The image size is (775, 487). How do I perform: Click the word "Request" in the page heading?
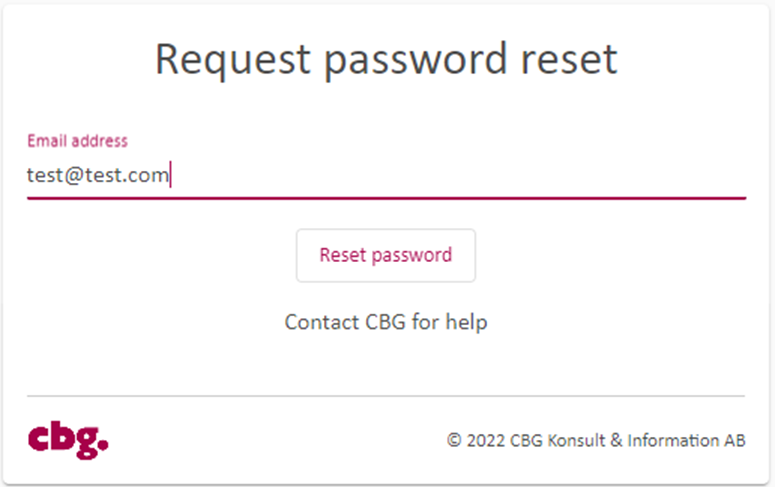233,61
